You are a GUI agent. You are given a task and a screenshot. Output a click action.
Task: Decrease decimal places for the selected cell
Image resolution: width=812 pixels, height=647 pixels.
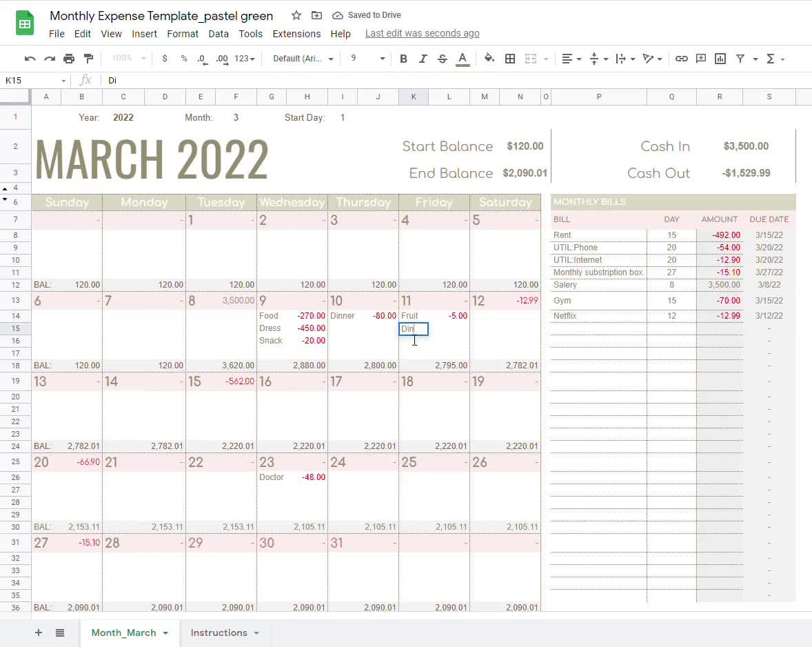pyautogui.click(x=202, y=59)
